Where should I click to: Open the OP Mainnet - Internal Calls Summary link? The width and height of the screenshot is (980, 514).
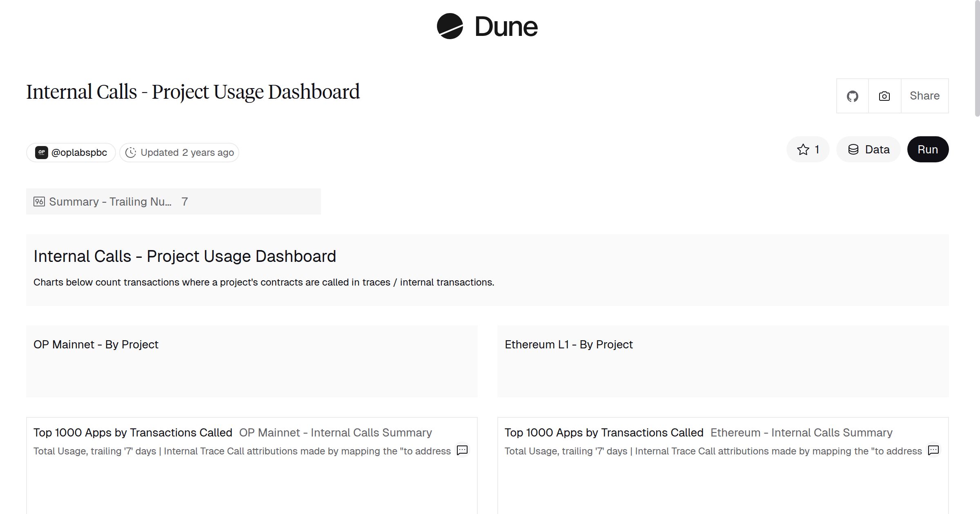pos(336,432)
